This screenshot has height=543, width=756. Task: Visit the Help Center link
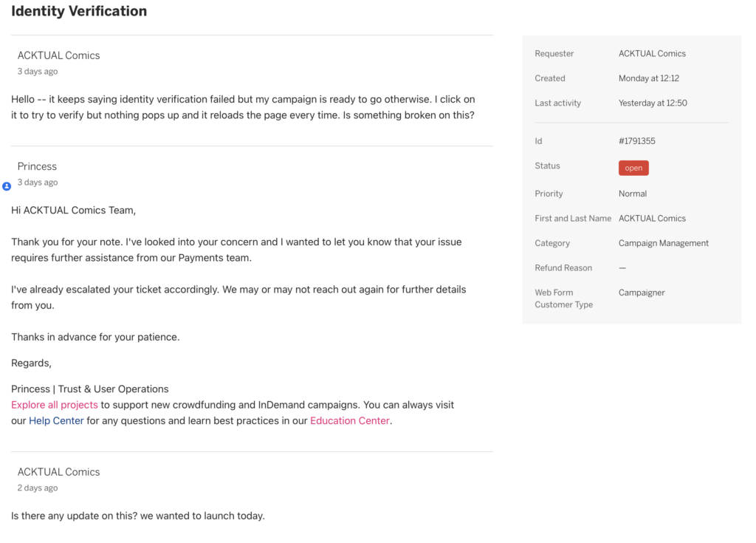point(56,421)
